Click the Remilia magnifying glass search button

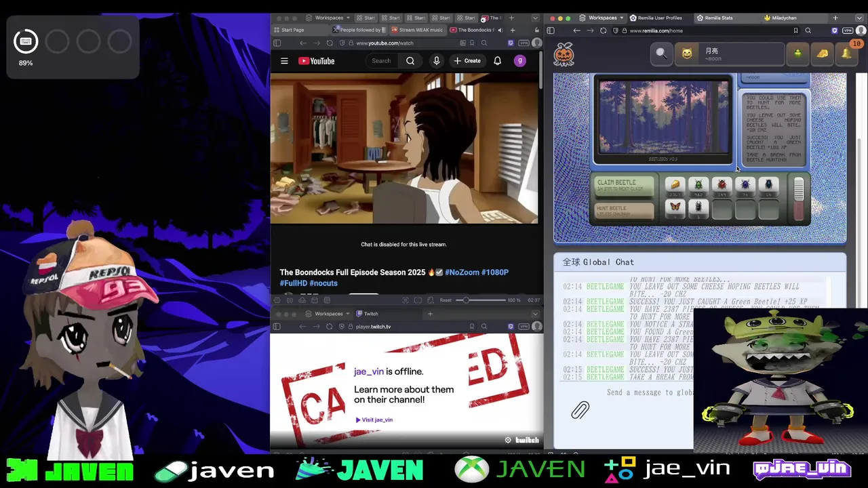click(661, 54)
